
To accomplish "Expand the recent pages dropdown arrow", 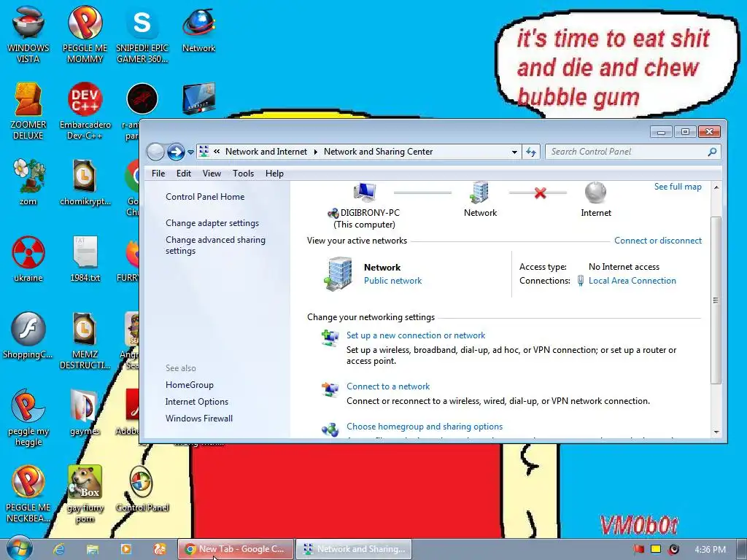I will pos(190,152).
